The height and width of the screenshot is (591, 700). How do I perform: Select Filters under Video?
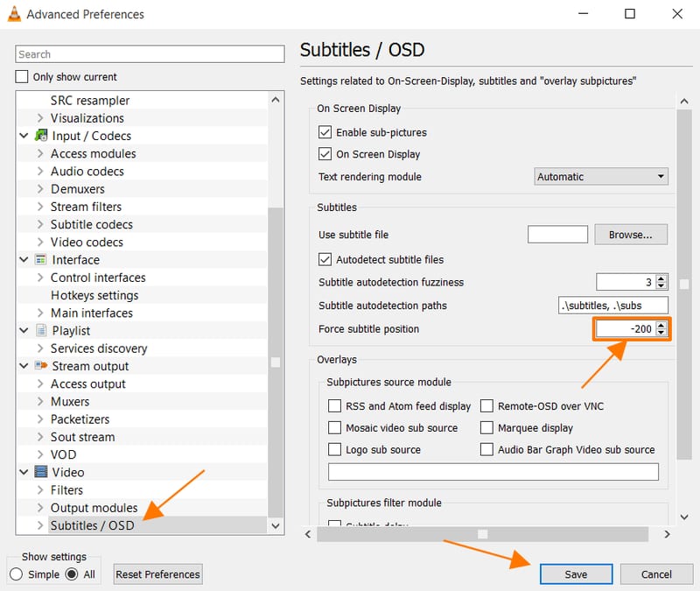pyautogui.click(x=67, y=490)
